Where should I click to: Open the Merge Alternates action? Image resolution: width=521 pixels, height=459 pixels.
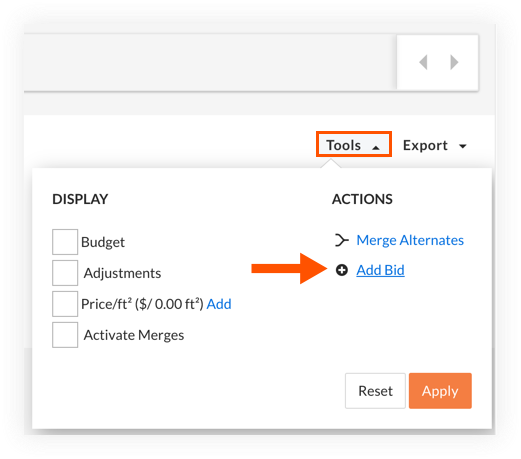pyautogui.click(x=410, y=240)
